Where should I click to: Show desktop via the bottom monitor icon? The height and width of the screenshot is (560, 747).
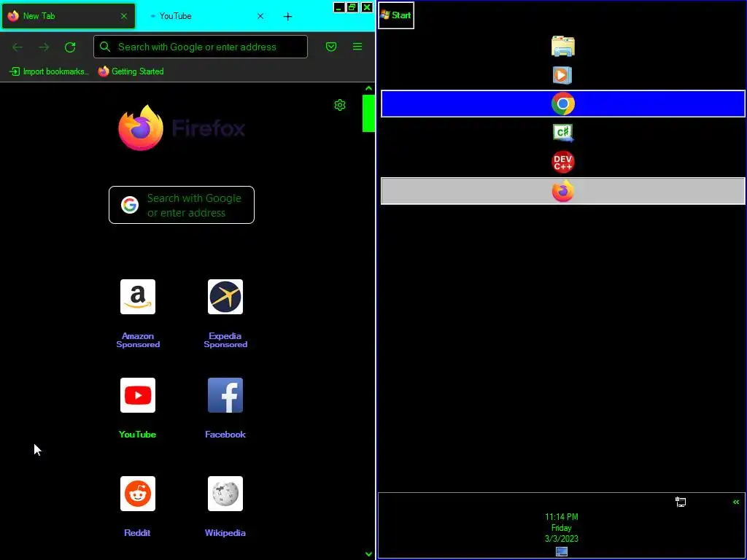point(562,551)
